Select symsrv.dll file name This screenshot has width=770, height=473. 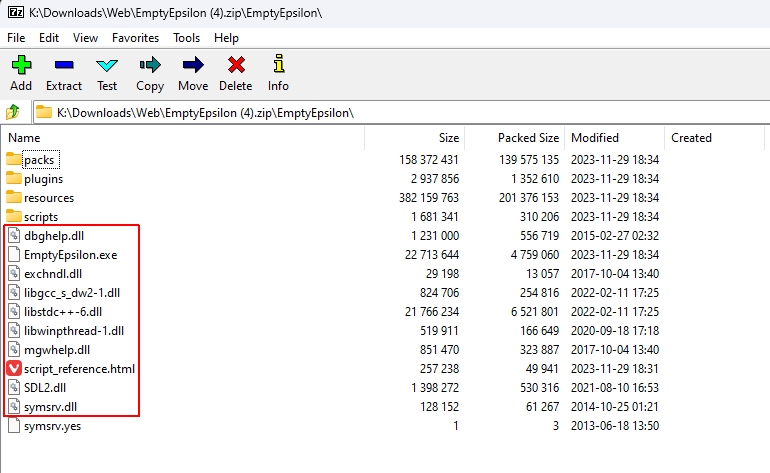(x=51, y=407)
